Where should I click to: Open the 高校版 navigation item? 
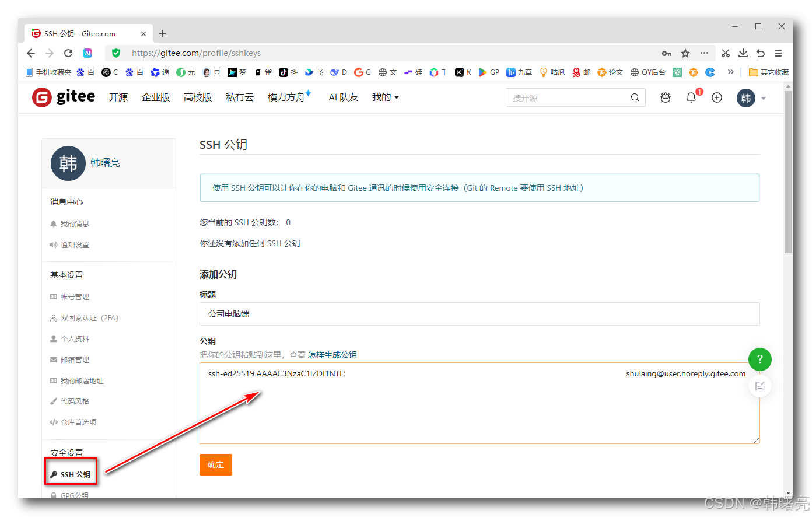(x=198, y=97)
